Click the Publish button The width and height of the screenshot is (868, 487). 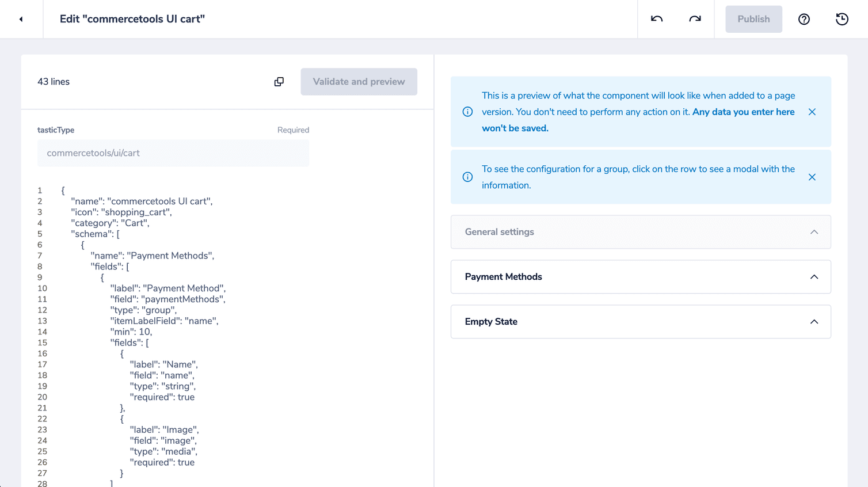pos(753,19)
